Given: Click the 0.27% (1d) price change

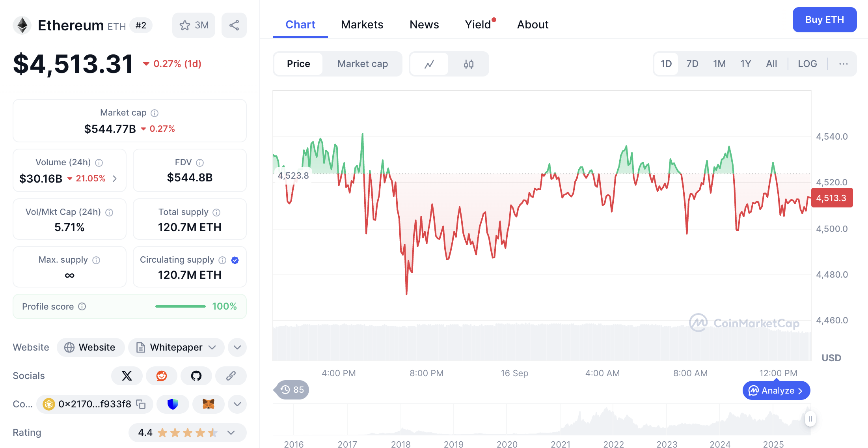Looking at the screenshot, I should 173,64.
